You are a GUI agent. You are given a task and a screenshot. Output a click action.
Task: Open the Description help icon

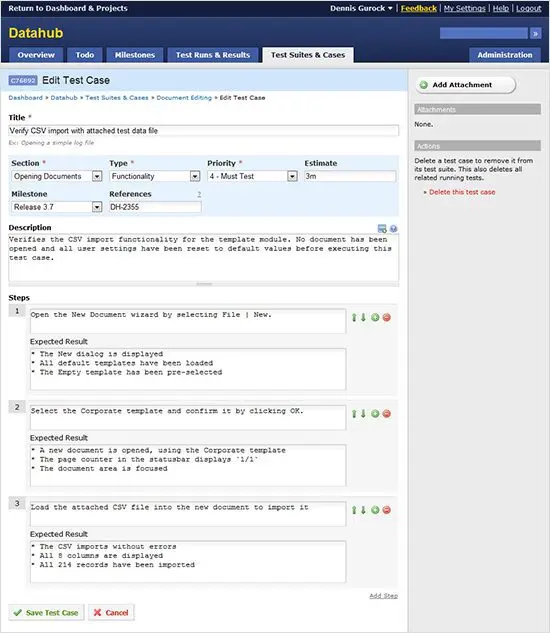coord(393,228)
